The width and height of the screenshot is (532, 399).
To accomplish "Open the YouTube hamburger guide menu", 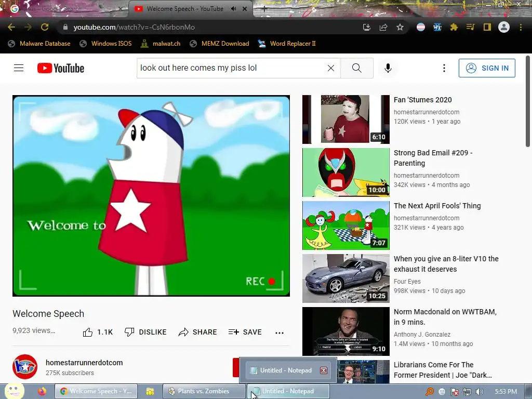I will (19, 68).
